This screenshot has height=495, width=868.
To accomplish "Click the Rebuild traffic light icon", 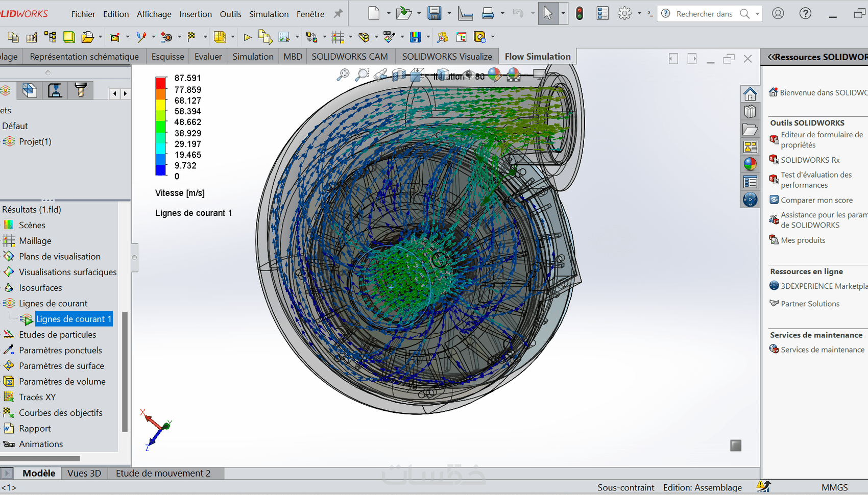I will (x=580, y=14).
